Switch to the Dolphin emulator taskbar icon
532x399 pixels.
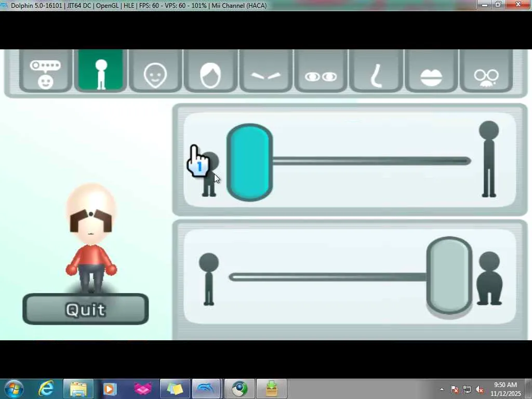click(x=206, y=389)
